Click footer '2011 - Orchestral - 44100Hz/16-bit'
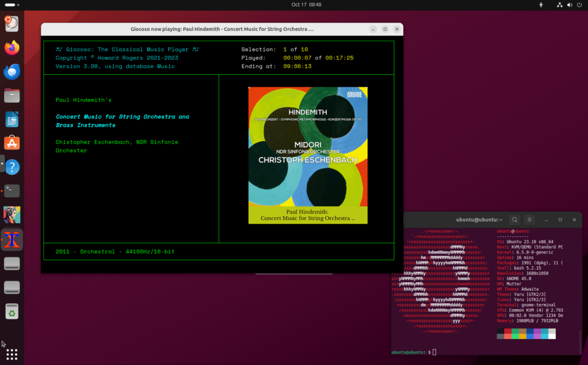The image size is (588, 365). click(115, 252)
